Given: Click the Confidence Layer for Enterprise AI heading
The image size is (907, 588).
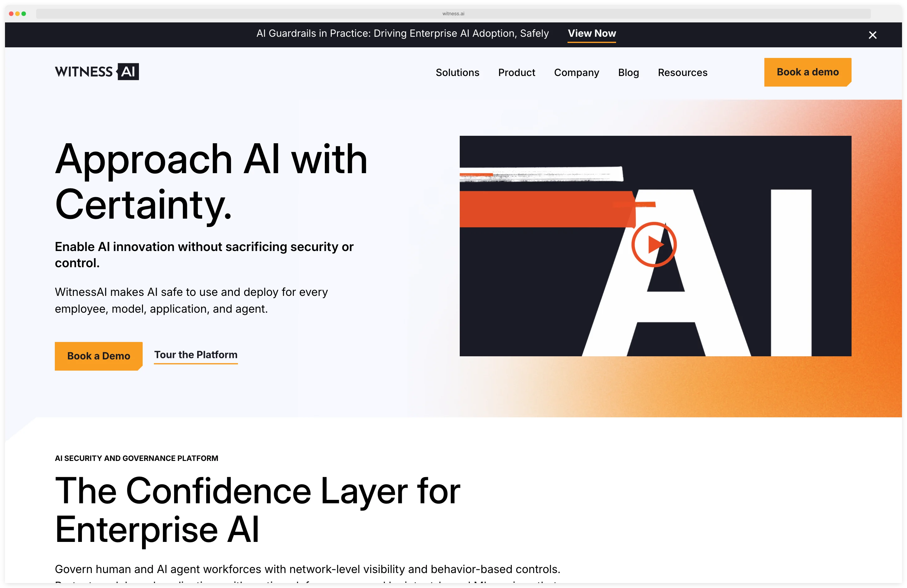Looking at the screenshot, I should click(x=258, y=511).
